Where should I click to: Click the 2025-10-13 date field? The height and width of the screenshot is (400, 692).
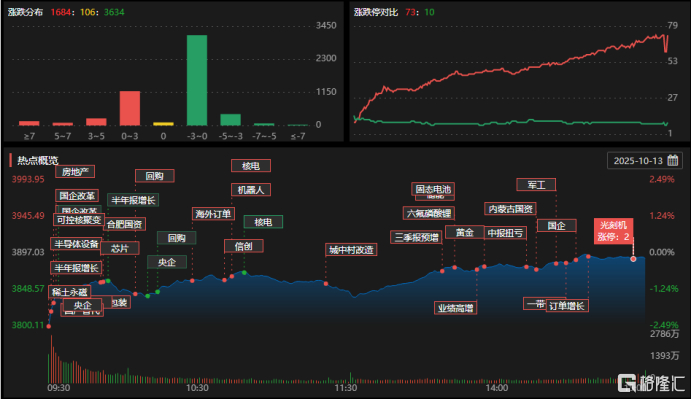(638, 160)
